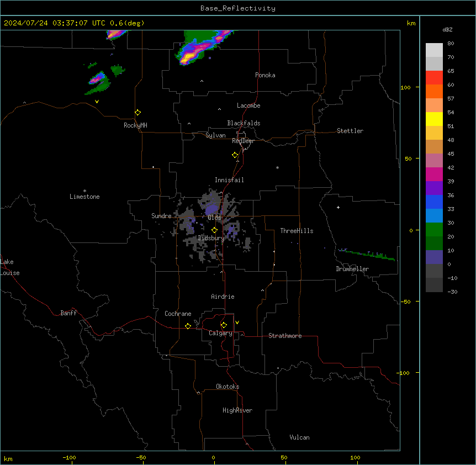The width and height of the screenshot is (476, 465).
Task: Select the yellow diamond marker below Cochrane
Action: tap(188, 326)
